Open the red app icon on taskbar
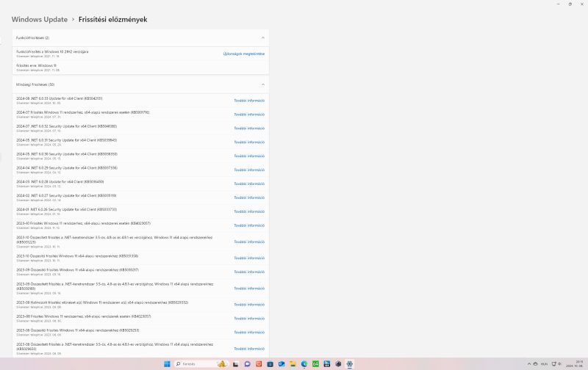Screen dimensions: 588x370 pyautogui.click(x=259, y=364)
